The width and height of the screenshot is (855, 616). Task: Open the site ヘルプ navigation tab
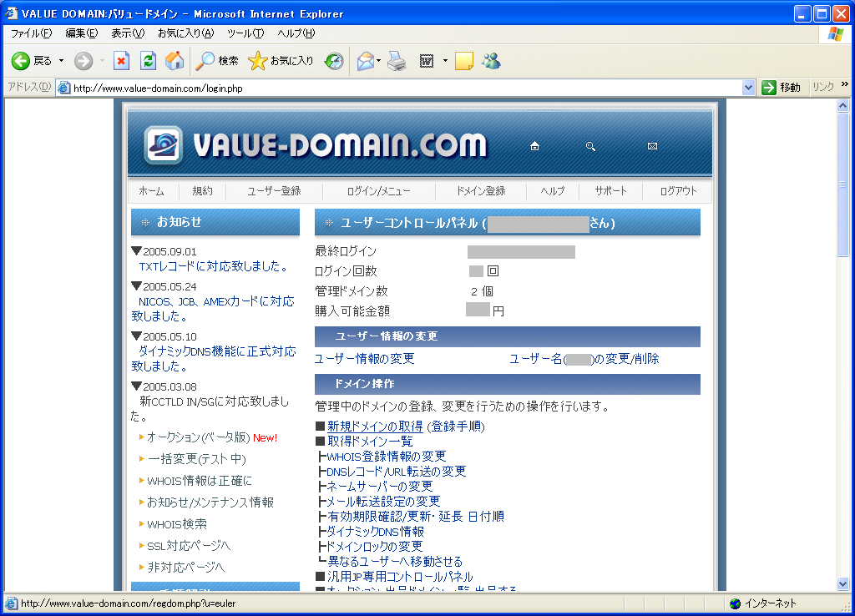pos(553,191)
